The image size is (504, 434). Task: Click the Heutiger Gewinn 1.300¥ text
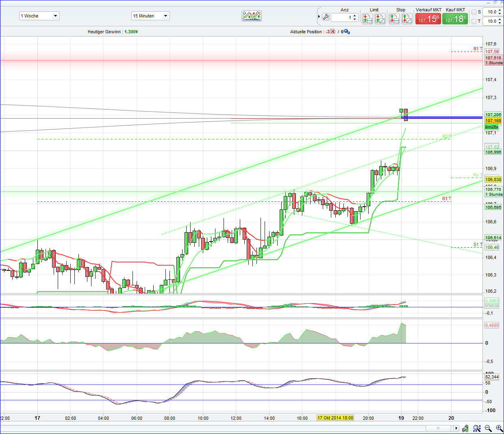click(x=113, y=32)
